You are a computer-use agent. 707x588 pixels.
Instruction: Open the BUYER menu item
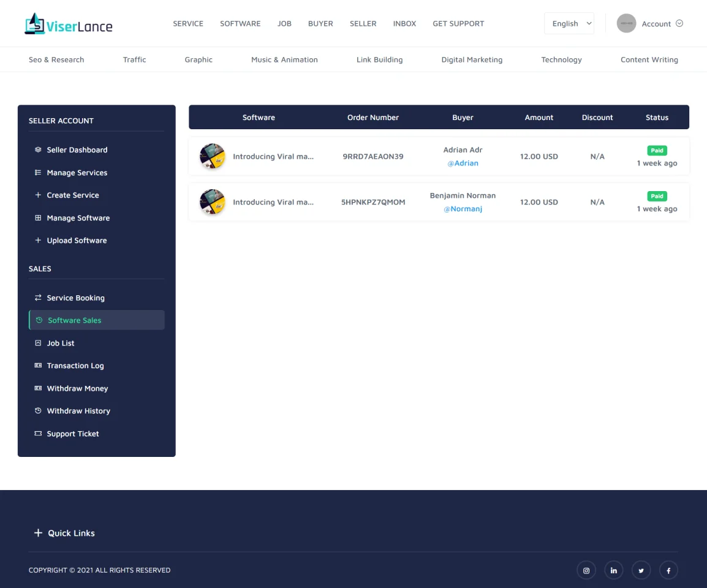click(x=320, y=23)
